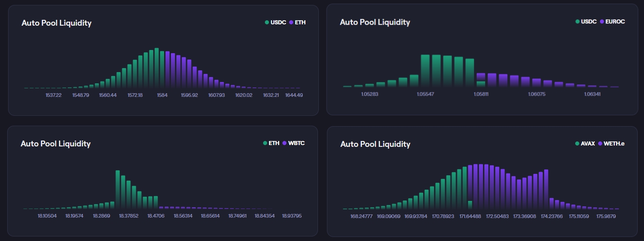Image resolution: width=644 pixels, height=241 pixels.
Task: Click the purple ETH legend dot, USDC/ETH chart
Action: coord(291,22)
